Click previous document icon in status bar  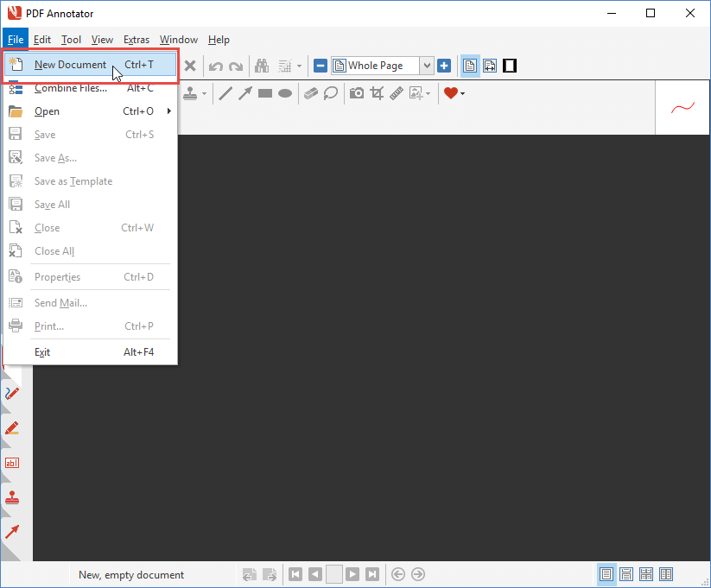[250, 574]
